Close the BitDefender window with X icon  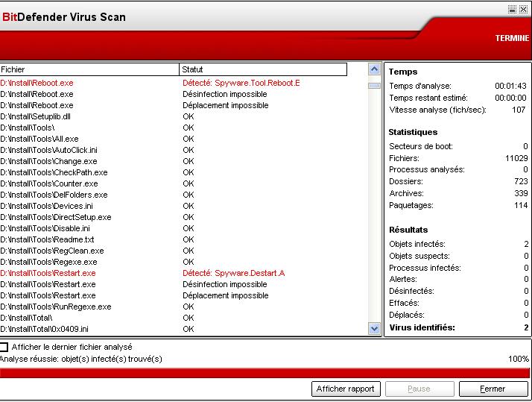[x=524, y=9]
